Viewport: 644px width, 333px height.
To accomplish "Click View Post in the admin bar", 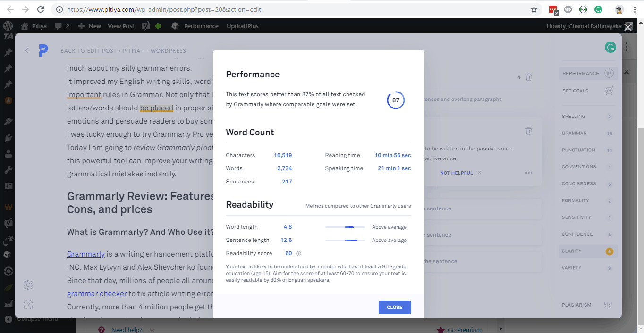I will click(121, 26).
